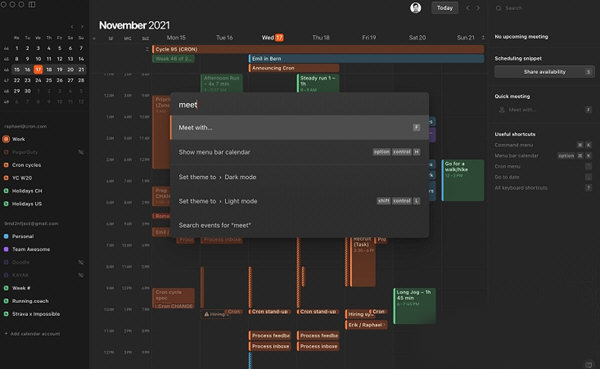Viewport: 600px width, 369px height.
Task: Click the feedback icon at bottom right
Action: pos(589,364)
